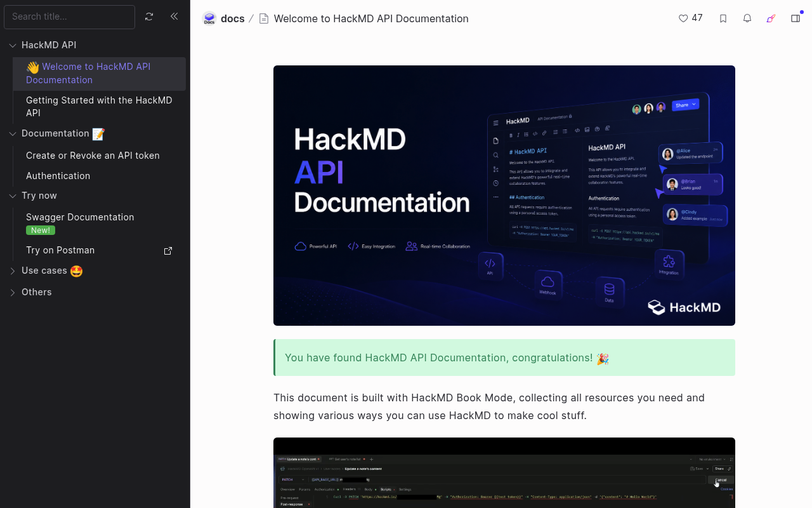The height and width of the screenshot is (508, 812).
Task: Collapse the sidebar with double-chevron icon
Action: [174, 17]
